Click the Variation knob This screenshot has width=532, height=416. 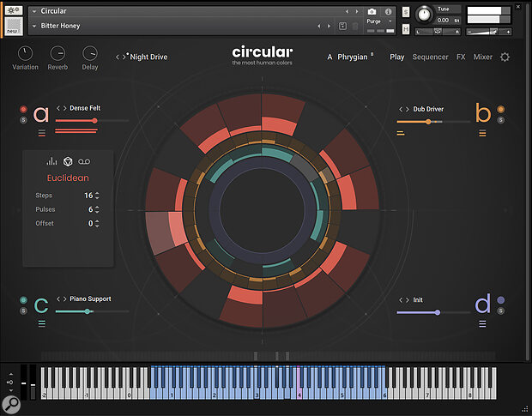click(25, 53)
